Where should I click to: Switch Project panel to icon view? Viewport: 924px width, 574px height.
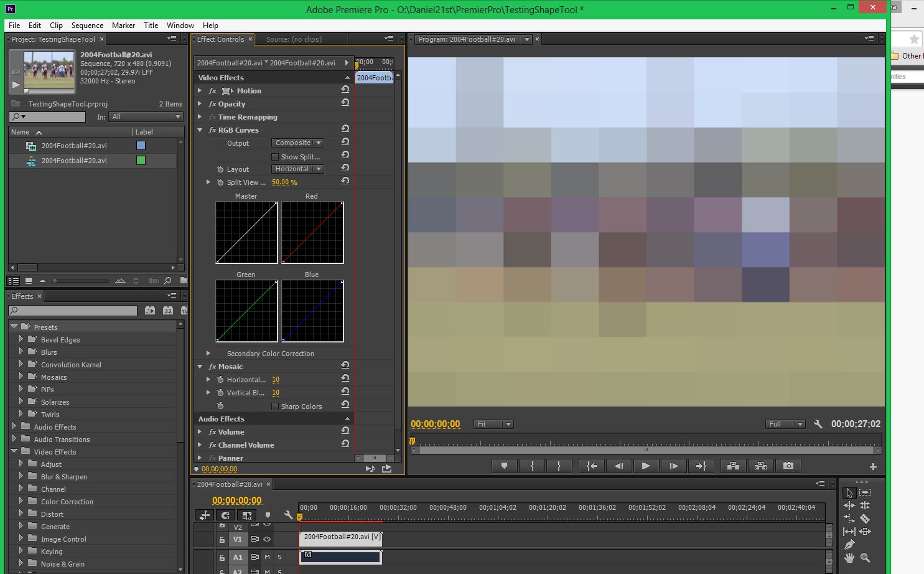click(x=28, y=281)
